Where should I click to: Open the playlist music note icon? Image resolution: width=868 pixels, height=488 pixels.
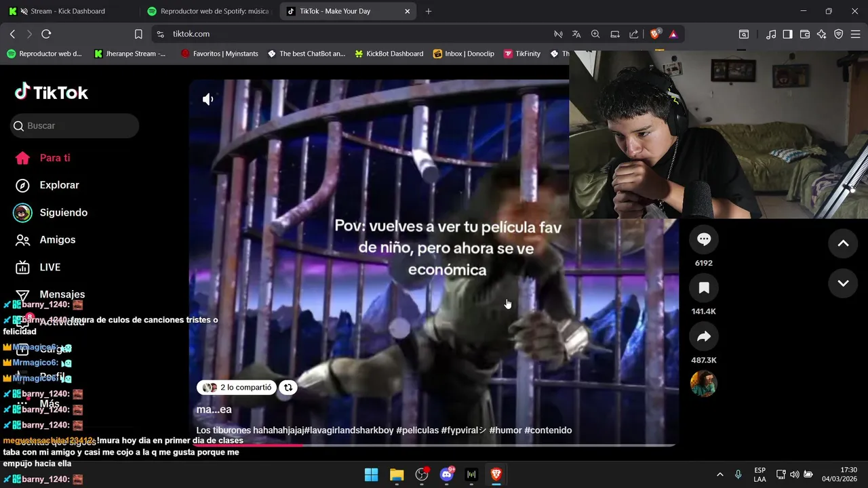click(771, 34)
